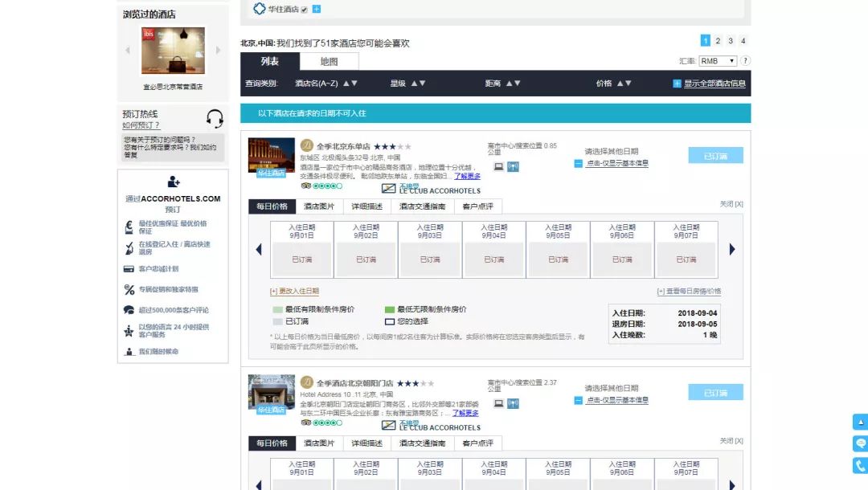Open 全季酒店北京朝阳门店 name link
The width and height of the screenshot is (868, 490).
(355, 383)
